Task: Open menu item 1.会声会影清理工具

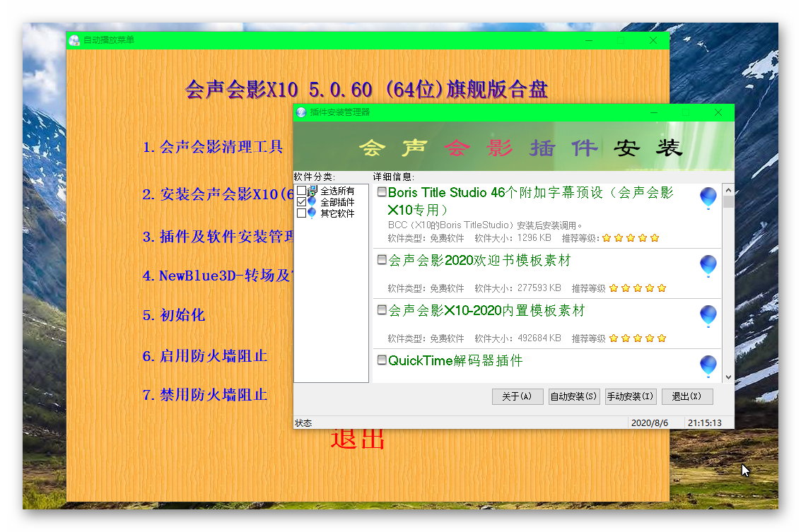Action: 212,147
